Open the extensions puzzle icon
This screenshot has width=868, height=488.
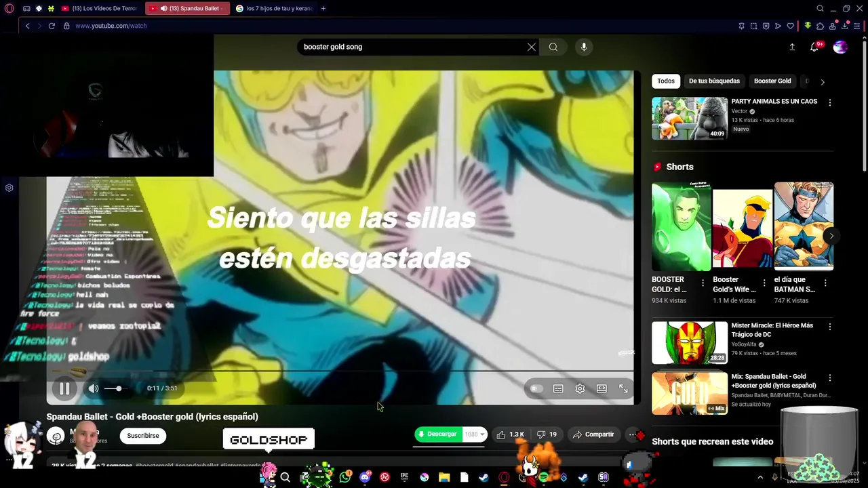(820, 26)
